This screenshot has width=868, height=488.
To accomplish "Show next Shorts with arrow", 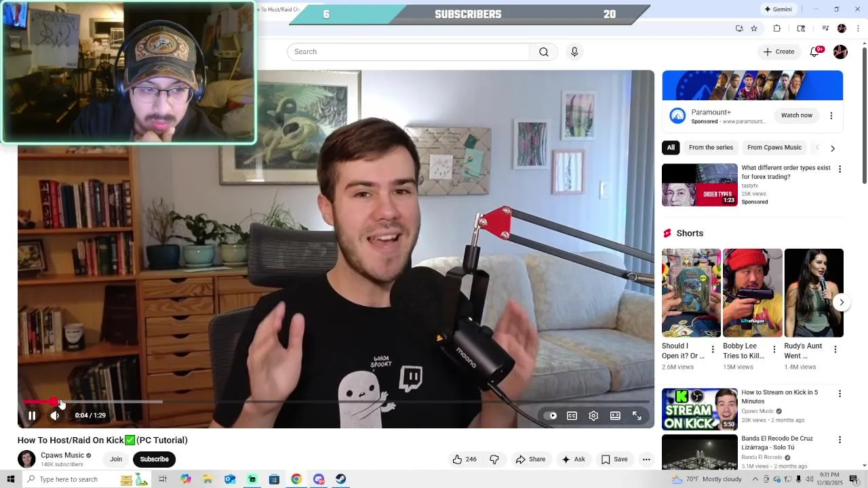I will click(841, 302).
